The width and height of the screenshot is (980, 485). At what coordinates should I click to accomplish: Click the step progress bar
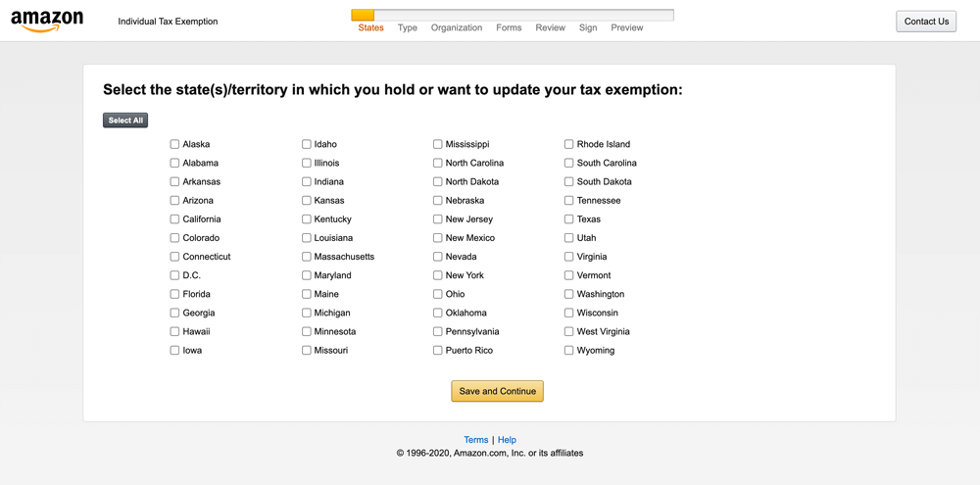pos(513,15)
